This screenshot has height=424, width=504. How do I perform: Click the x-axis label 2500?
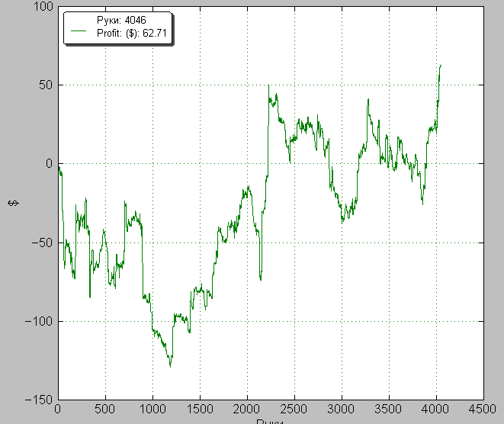(294, 410)
